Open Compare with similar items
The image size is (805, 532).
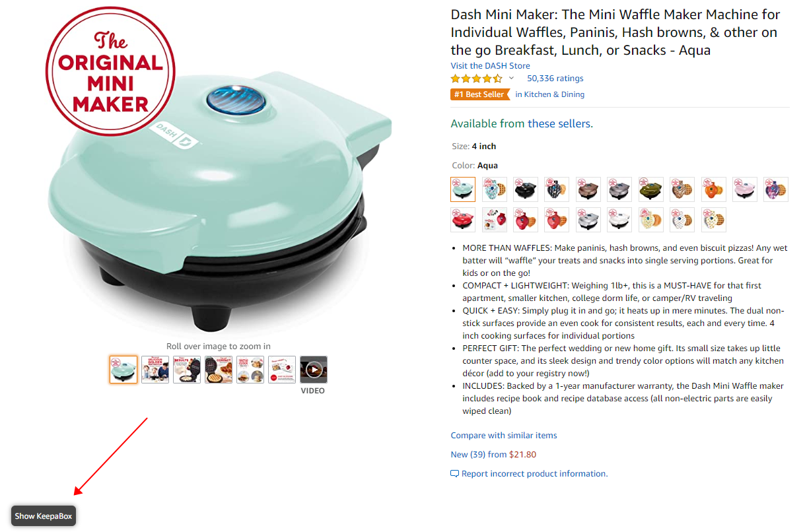504,436
